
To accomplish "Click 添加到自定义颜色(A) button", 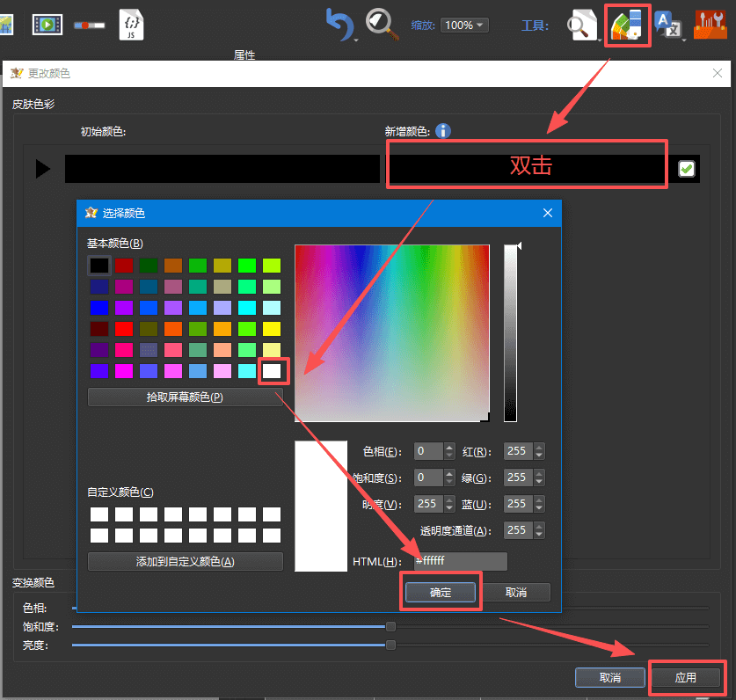I will coord(186,562).
